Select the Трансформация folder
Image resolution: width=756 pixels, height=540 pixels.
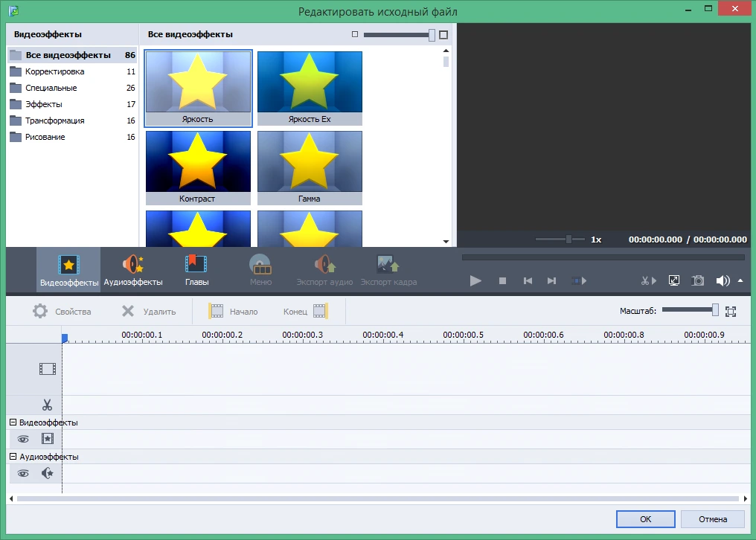click(72, 120)
